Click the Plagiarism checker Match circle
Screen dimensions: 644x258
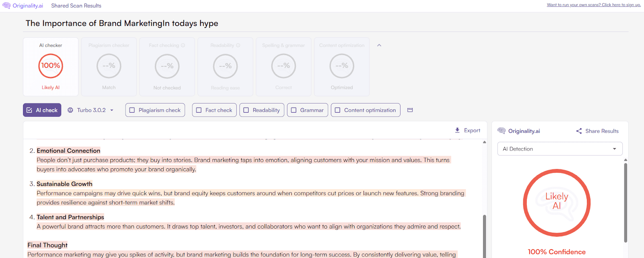click(x=109, y=66)
